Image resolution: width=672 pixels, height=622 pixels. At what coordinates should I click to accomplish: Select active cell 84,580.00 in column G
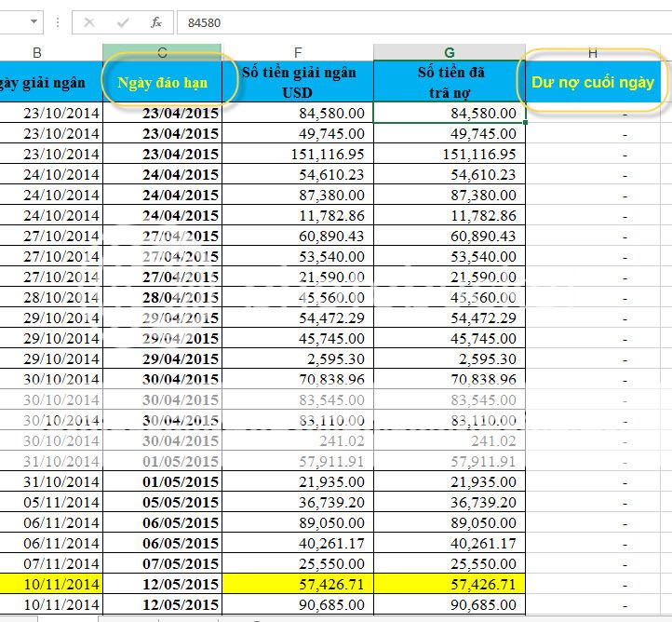point(450,113)
